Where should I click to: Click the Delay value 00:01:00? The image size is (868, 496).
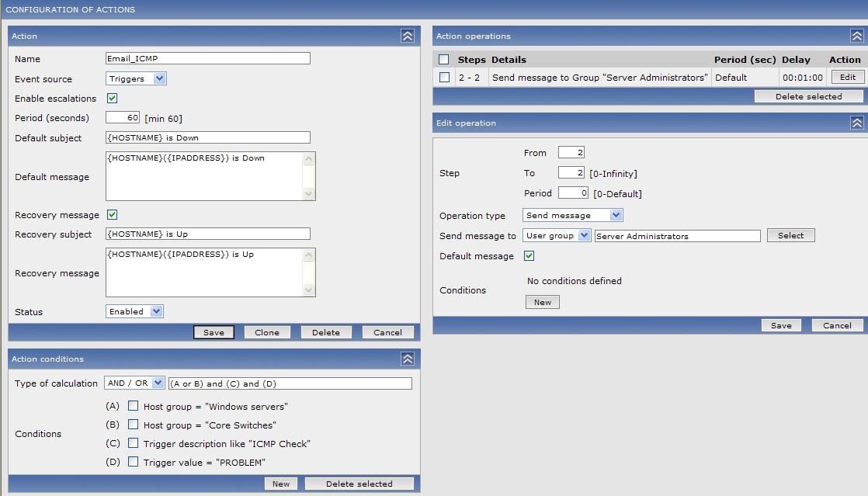tap(803, 78)
